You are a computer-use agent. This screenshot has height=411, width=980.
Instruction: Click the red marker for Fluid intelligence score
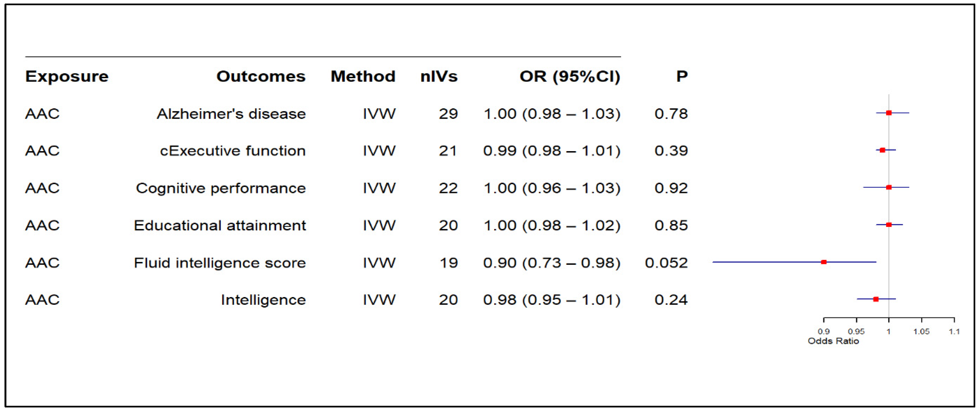pyautogui.click(x=824, y=262)
